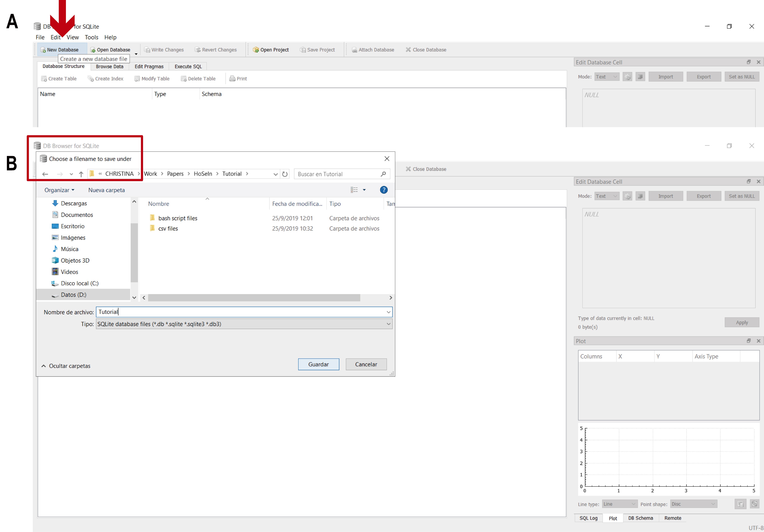Select Música in the navigation pane
The height and width of the screenshot is (532, 764).
coord(65,249)
